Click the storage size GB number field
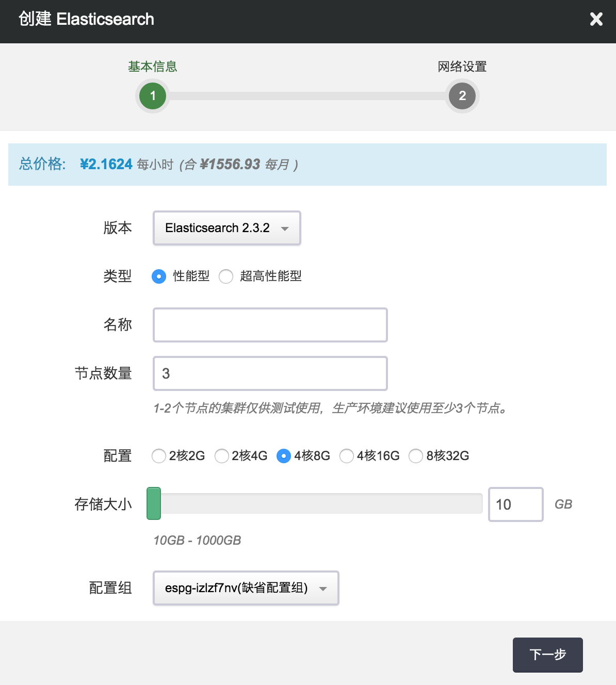This screenshot has height=685, width=616. coord(515,504)
